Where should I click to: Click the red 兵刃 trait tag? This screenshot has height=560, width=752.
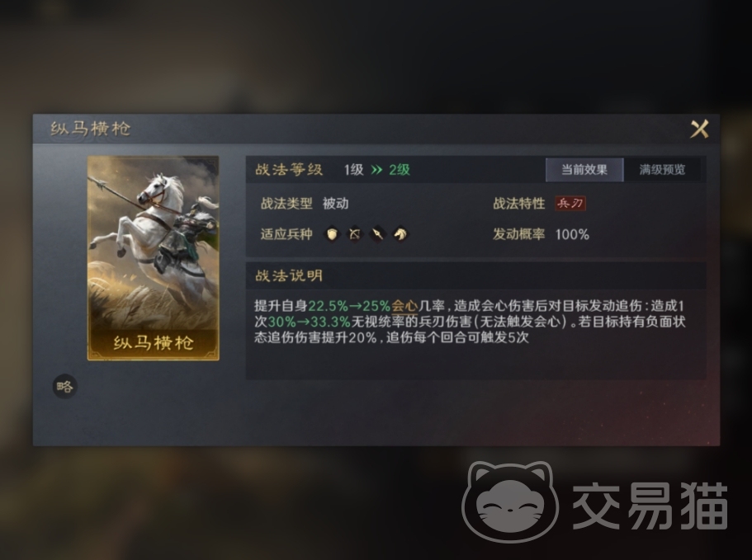coord(570,204)
